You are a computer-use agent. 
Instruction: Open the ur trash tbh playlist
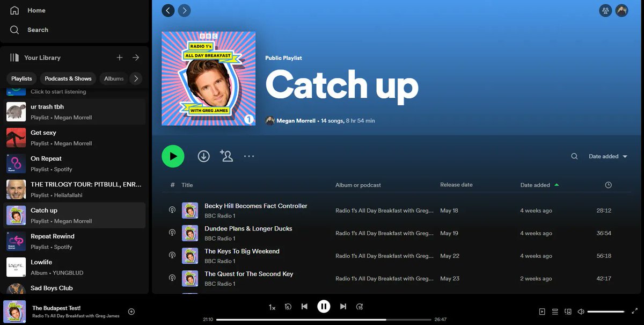point(75,112)
